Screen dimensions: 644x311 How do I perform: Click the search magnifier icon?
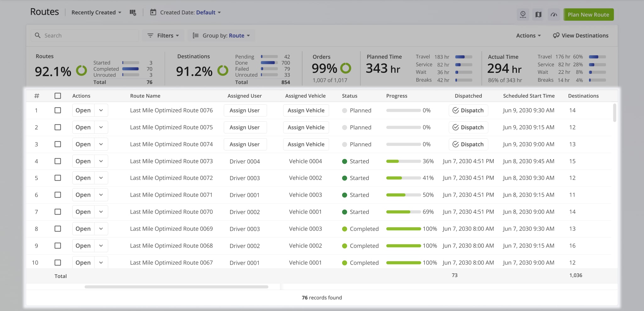pos(37,35)
